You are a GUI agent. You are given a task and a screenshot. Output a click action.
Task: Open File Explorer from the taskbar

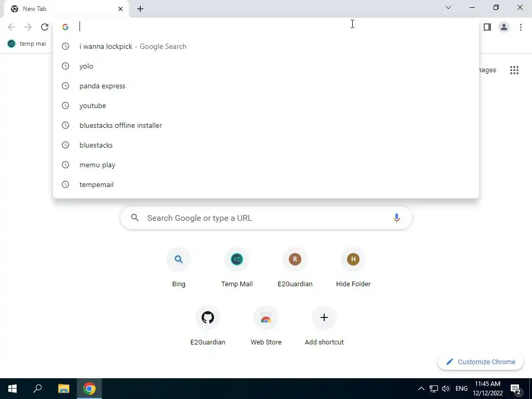63,389
